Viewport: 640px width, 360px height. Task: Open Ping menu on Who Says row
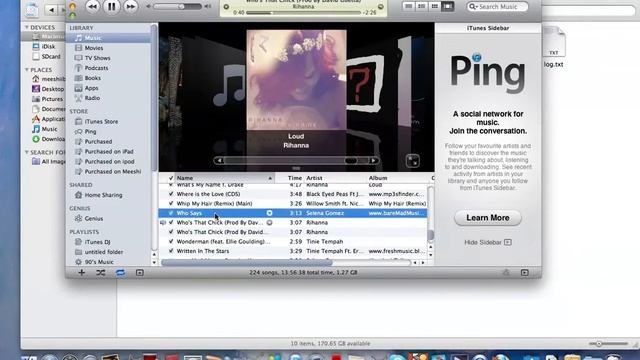tap(269, 213)
